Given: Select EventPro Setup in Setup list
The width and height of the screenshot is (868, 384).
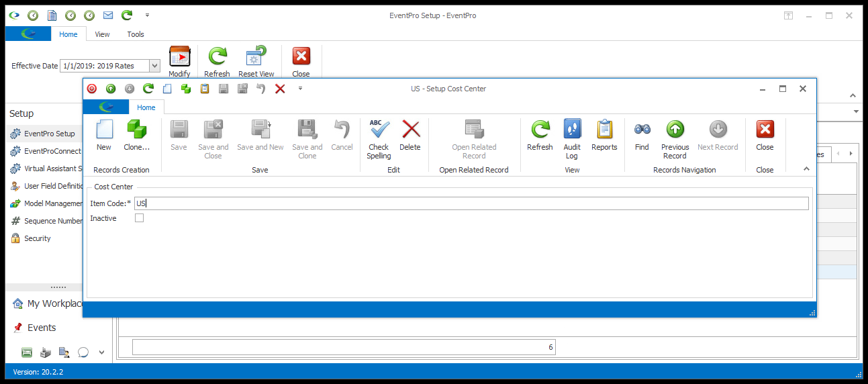Looking at the screenshot, I should (44, 134).
